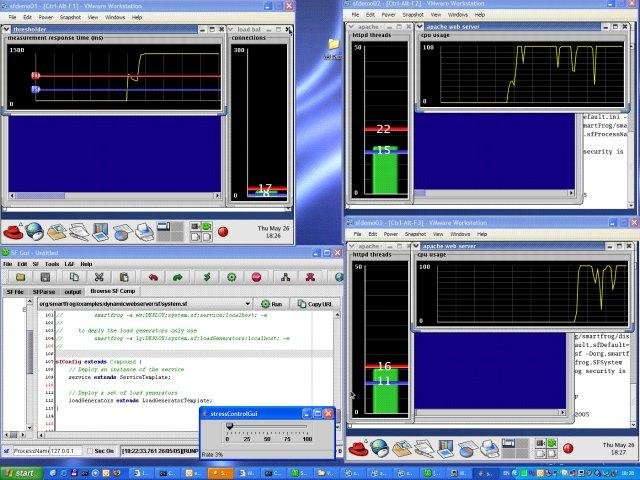Screen dimensions: 640x480
Task: Open the Power menu in sfdemo02 VMware window
Action: click(x=386, y=14)
